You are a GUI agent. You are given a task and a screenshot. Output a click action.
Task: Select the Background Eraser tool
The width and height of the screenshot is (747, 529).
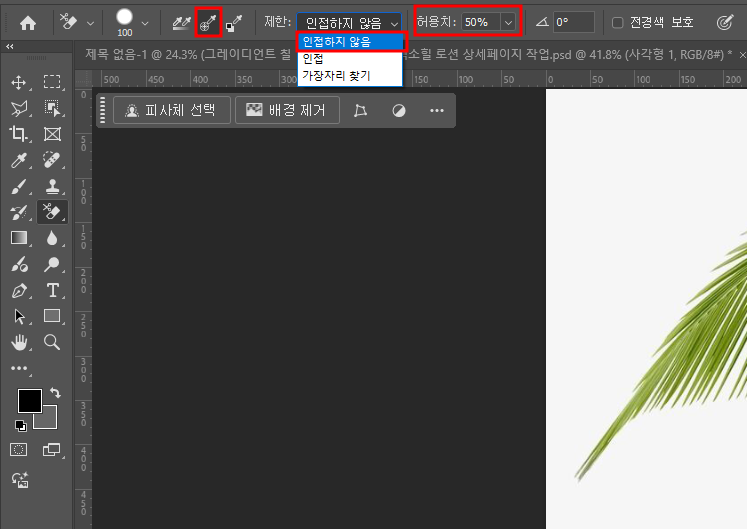(x=52, y=212)
